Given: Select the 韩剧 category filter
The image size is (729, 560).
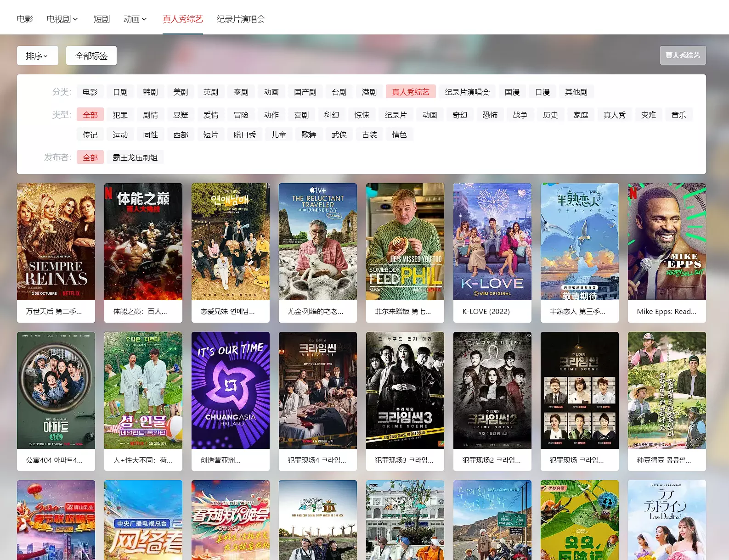Looking at the screenshot, I should click(150, 92).
